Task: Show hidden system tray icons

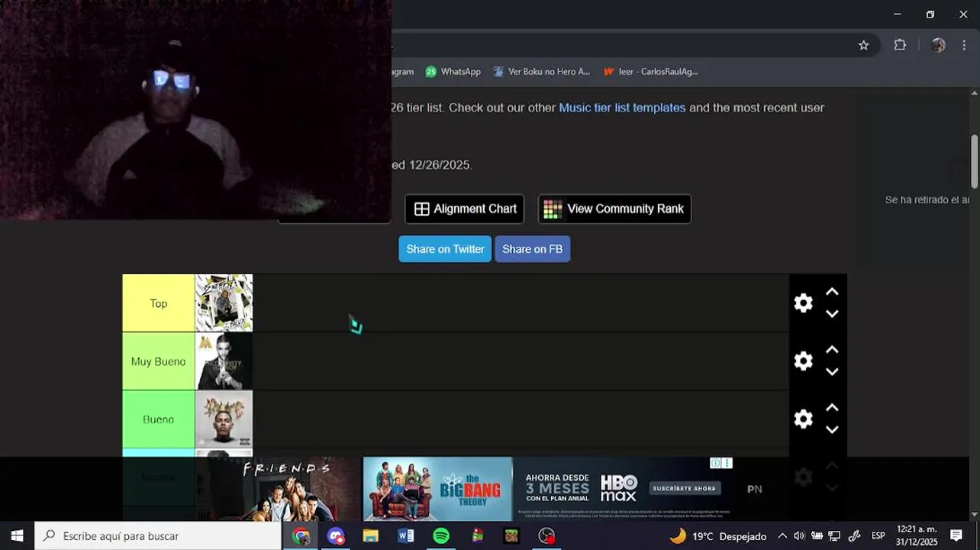Action: tap(782, 535)
